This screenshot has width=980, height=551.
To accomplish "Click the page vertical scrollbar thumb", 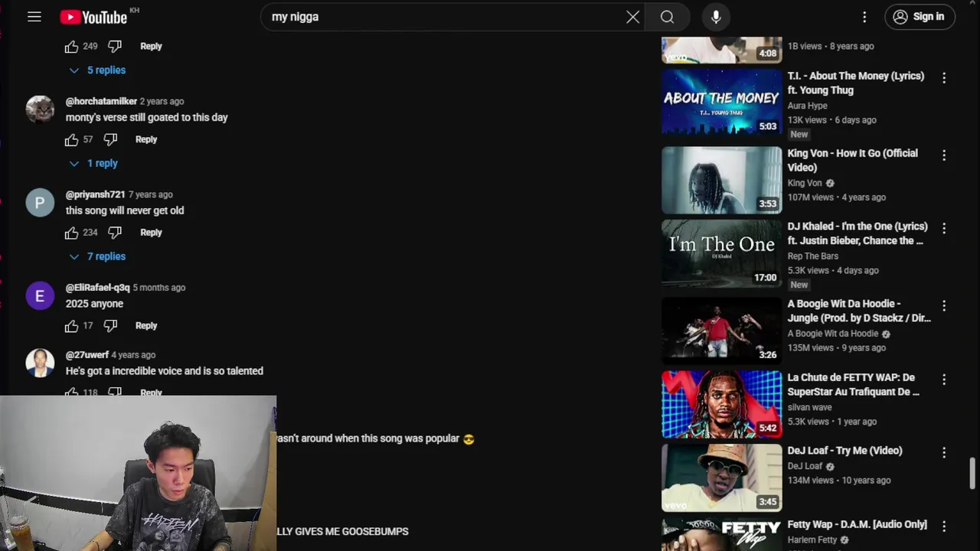I will pos(972,473).
